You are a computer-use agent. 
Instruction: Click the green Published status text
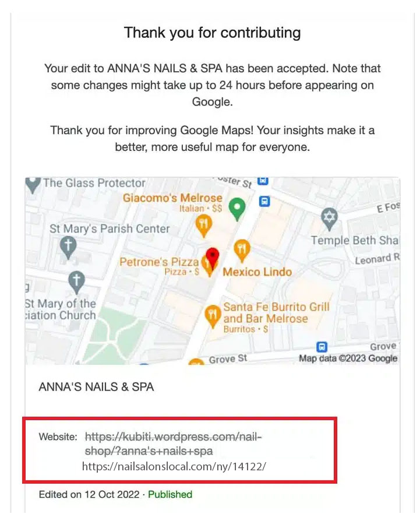click(x=170, y=494)
